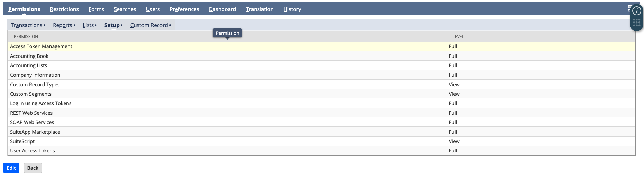This screenshot has width=644, height=175.
Task: Switch to Transactions permissions subtab
Action: [x=27, y=25]
